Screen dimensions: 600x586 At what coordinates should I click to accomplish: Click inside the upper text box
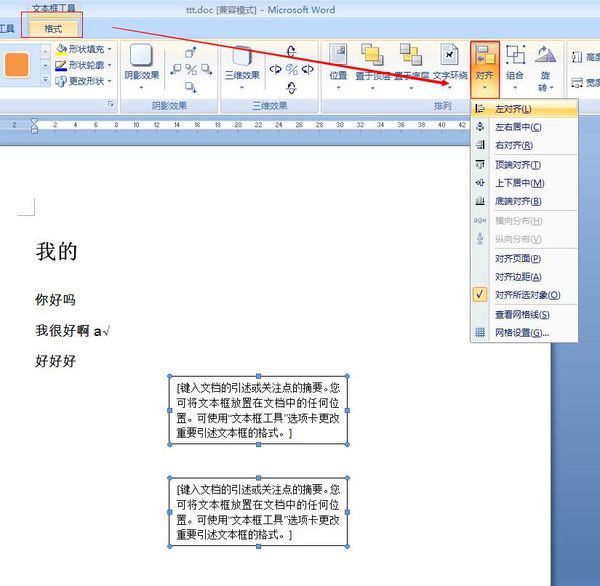tap(258, 410)
